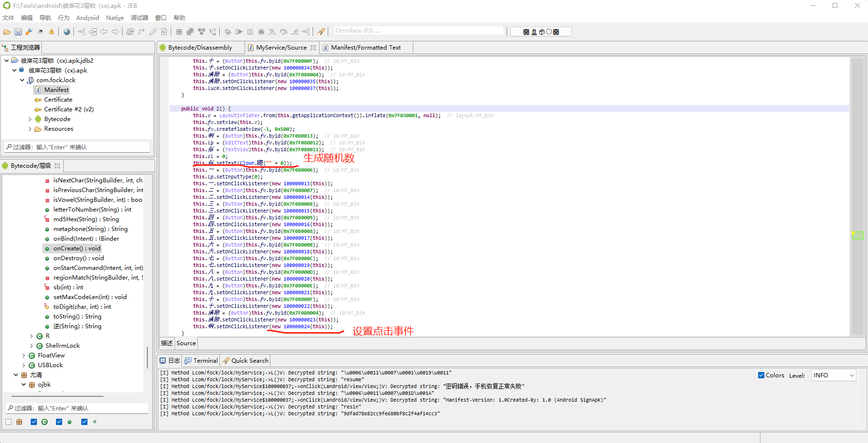Click the save floppy disk toolbar icon
The height and width of the screenshot is (443, 868).
pyautogui.click(x=18, y=32)
